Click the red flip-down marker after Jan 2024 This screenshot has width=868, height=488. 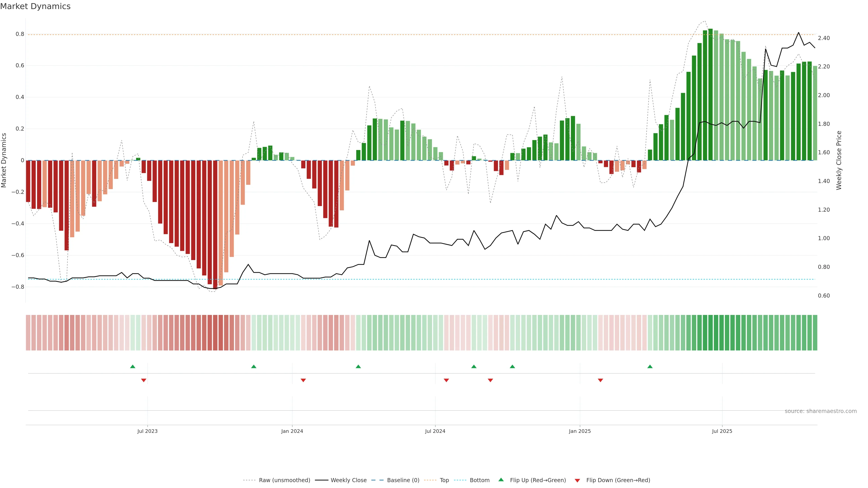pos(303,380)
